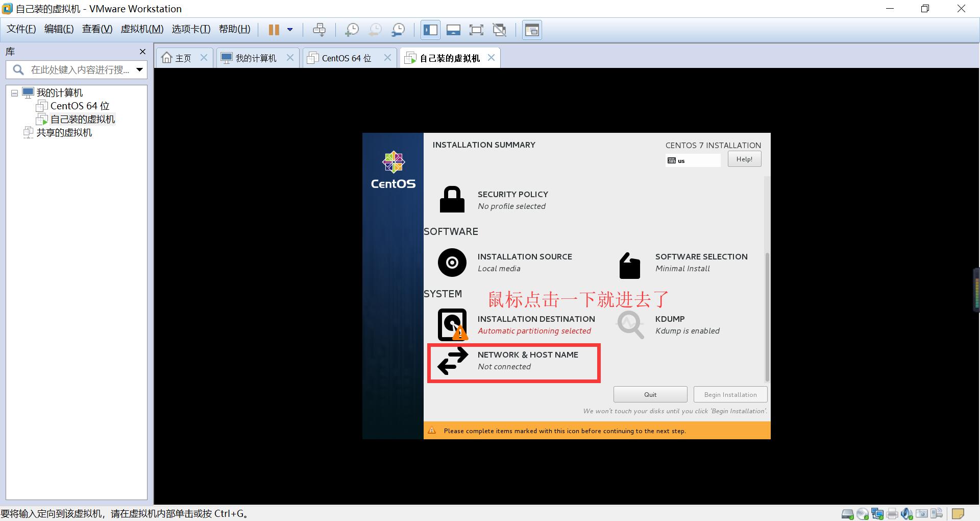Image resolution: width=980 pixels, height=521 pixels.
Task: Click the sound card status icon
Action: point(907,514)
